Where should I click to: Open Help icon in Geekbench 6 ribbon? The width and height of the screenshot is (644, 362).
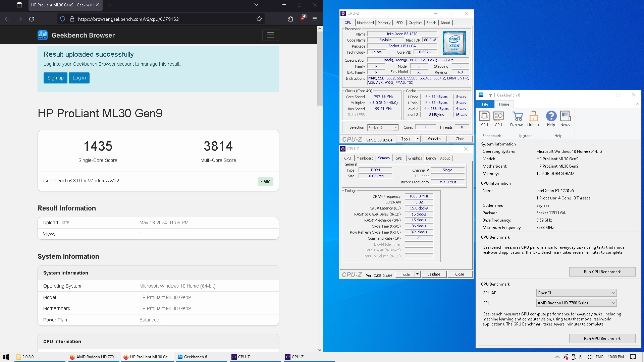pyautogui.click(x=551, y=119)
